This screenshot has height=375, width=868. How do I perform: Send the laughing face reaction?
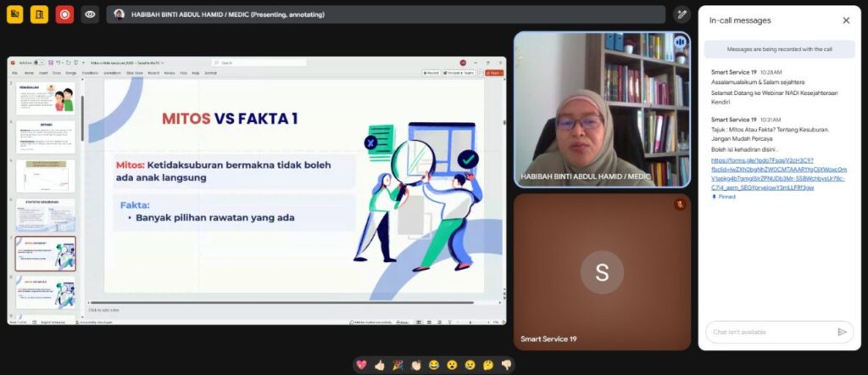(434, 365)
